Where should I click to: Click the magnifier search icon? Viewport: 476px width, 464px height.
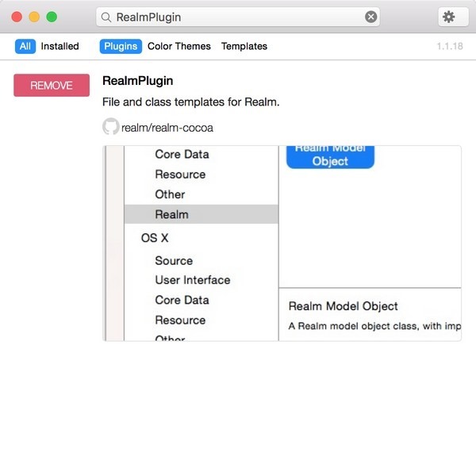point(106,17)
